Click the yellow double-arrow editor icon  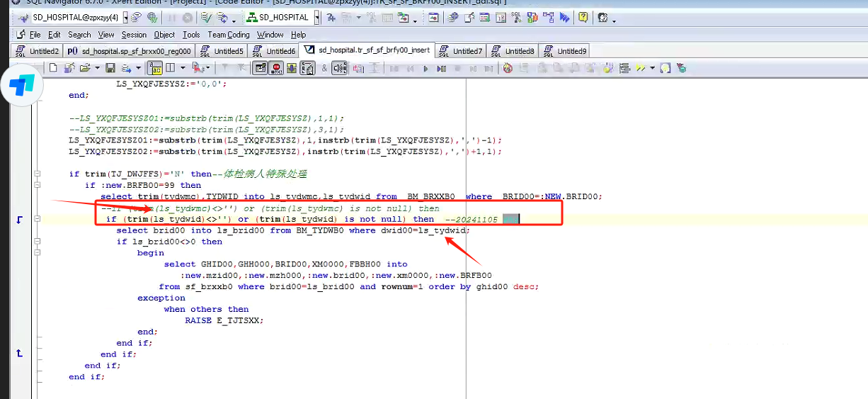[641, 68]
